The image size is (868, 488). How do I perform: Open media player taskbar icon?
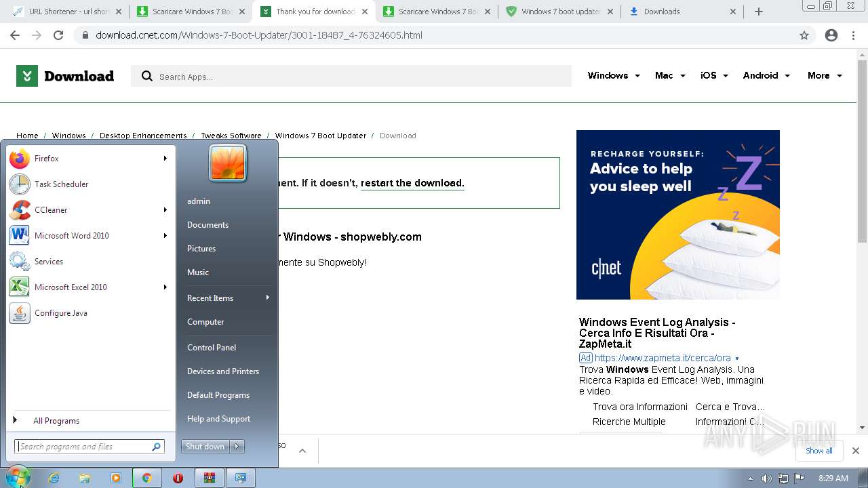116,478
